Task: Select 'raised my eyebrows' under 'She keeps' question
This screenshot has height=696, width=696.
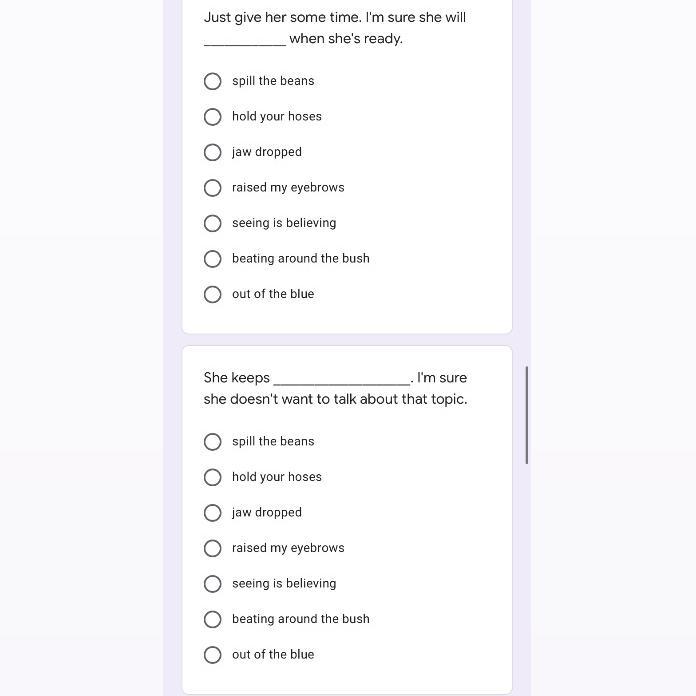Action: (x=213, y=548)
